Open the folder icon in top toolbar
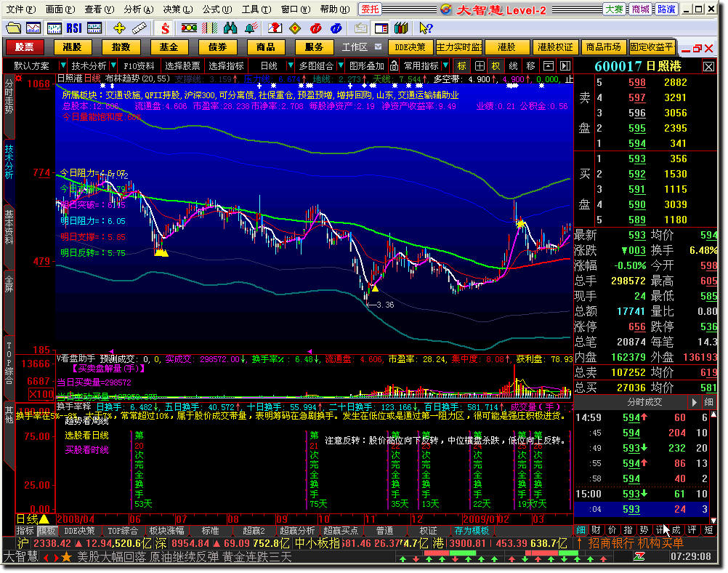The width and height of the screenshot is (728, 573). coord(14,28)
